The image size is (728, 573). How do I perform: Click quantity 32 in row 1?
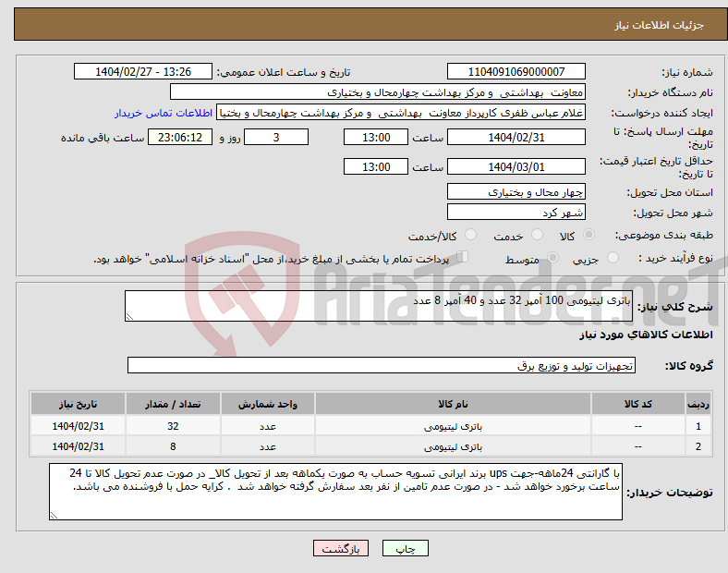pos(173,426)
